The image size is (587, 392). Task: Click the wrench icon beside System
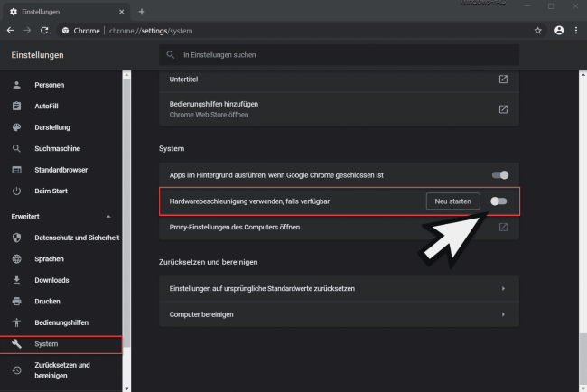16,344
